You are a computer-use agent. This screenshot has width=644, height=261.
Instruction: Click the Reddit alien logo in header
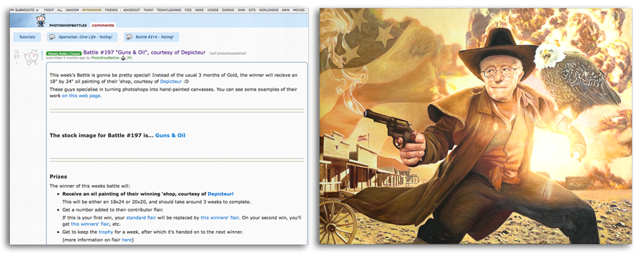tap(41, 20)
